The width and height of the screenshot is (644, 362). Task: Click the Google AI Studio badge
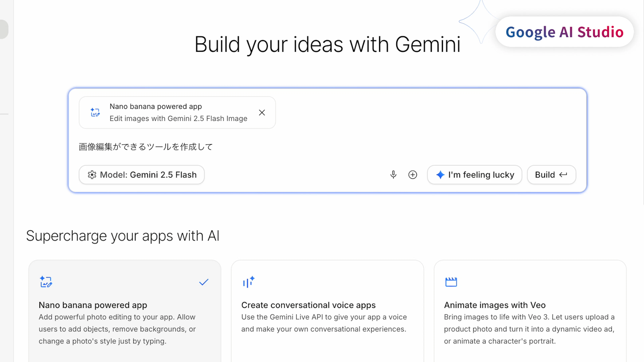coord(564,32)
